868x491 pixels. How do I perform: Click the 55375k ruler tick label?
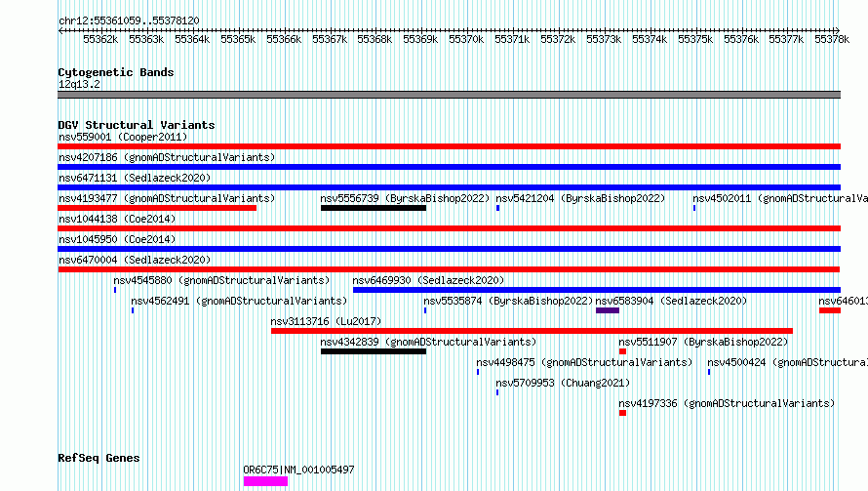point(695,39)
